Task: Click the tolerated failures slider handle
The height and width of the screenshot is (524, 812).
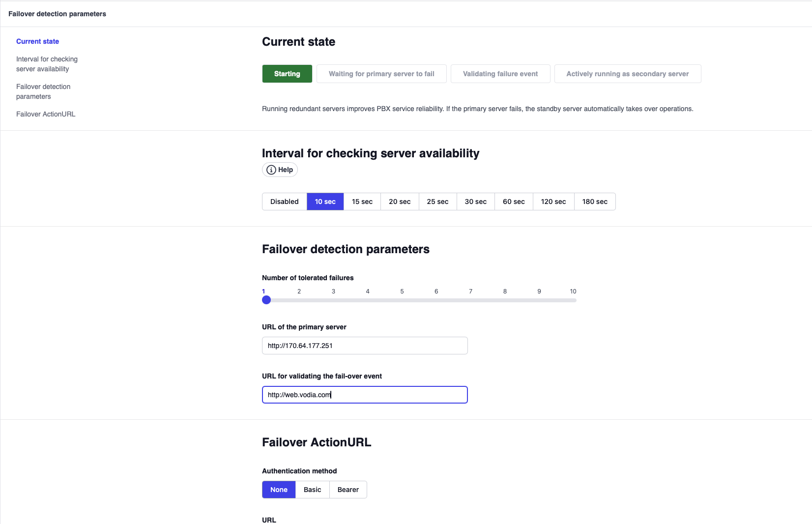Action: point(266,300)
